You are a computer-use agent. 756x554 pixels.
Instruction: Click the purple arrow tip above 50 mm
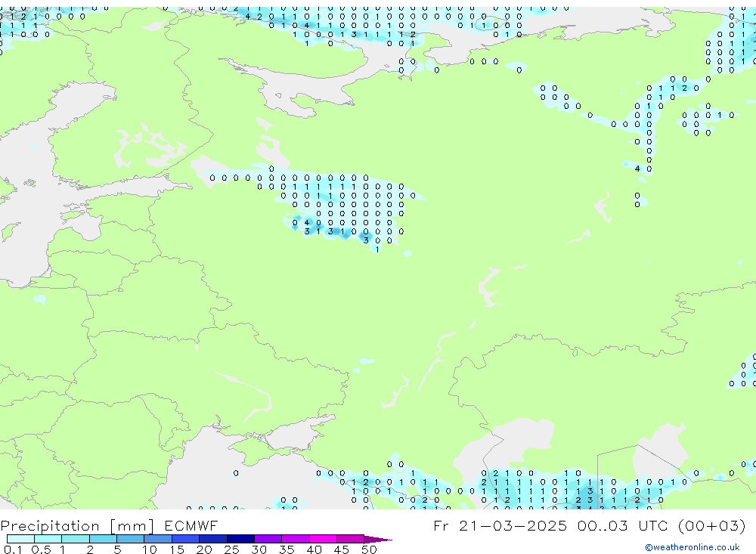(x=377, y=539)
